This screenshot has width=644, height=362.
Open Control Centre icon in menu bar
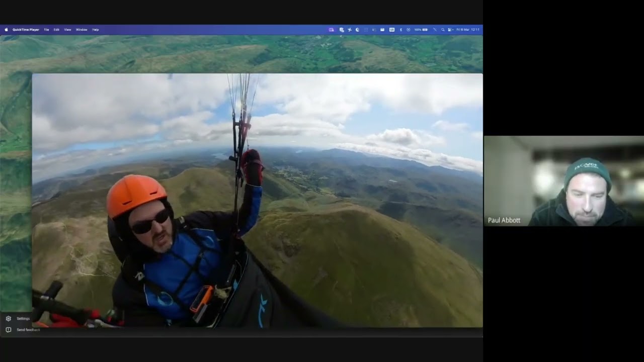[450, 30]
